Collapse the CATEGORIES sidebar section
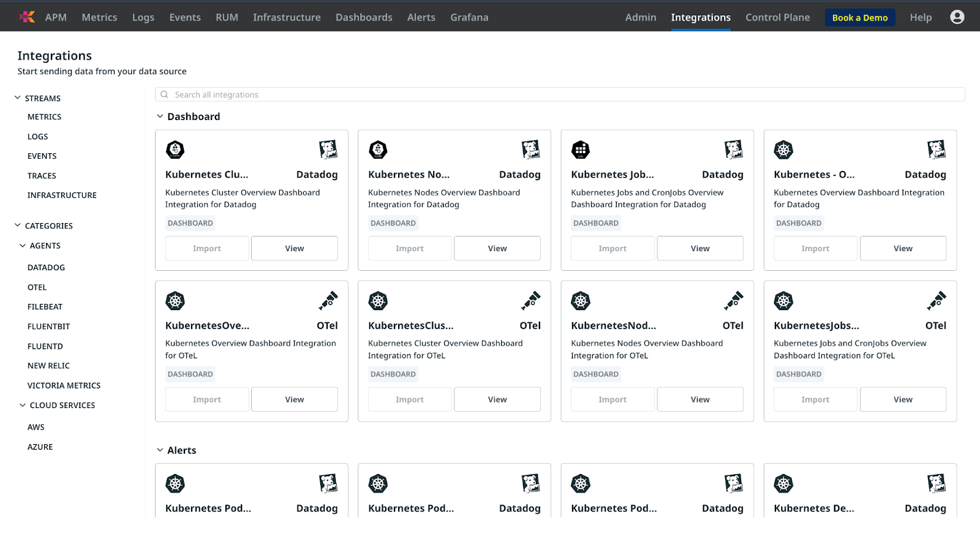 click(x=18, y=225)
